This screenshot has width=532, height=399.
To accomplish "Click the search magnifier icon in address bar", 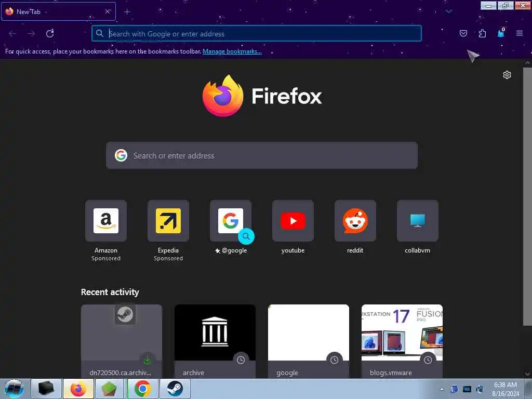I will (x=99, y=33).
